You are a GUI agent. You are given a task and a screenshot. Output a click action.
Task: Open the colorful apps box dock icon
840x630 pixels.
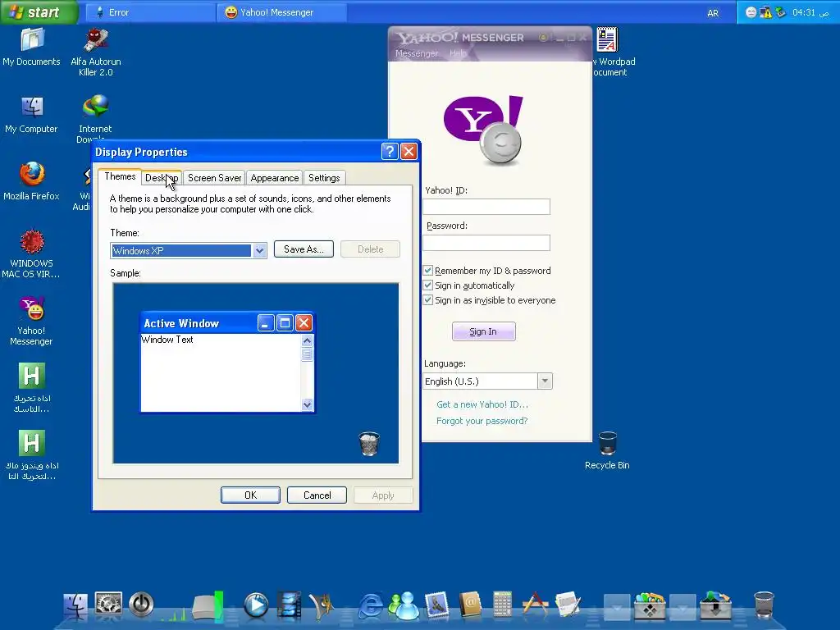click(650, 605)
